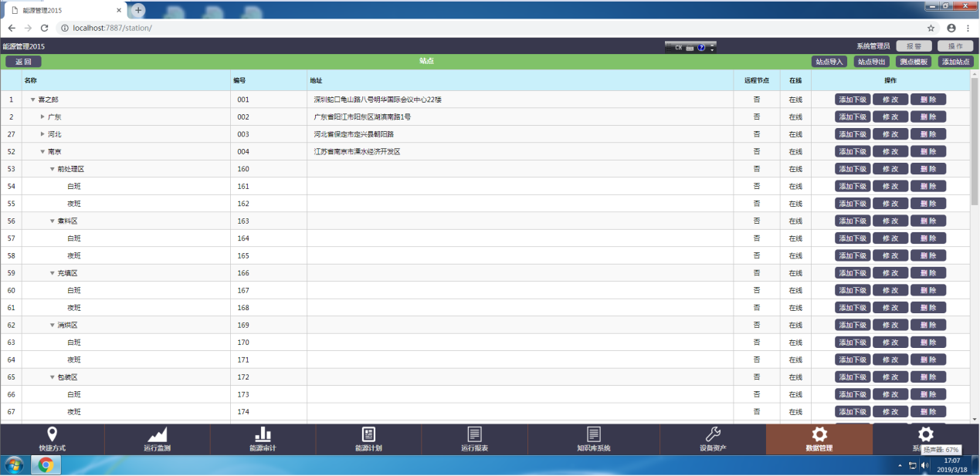
Task: Click 站点导入 import button
Action: (829, 62)
